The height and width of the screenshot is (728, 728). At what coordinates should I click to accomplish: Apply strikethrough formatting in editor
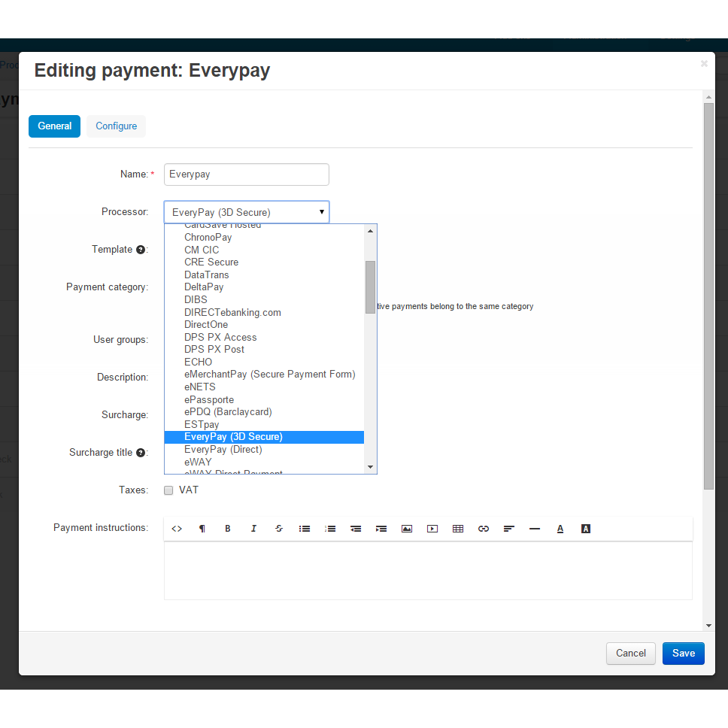point(278,529)
